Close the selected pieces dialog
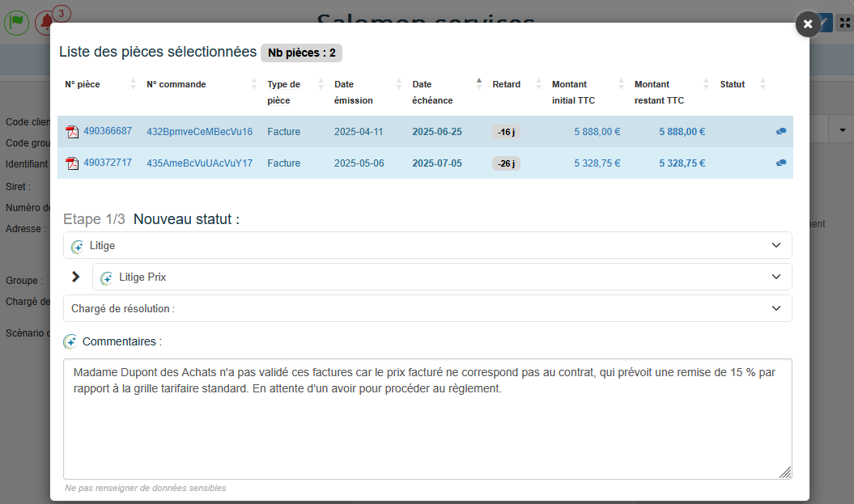 coord(808,24)
